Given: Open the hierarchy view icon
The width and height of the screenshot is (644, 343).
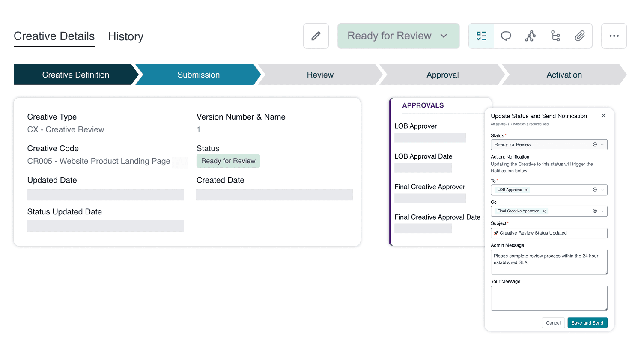Looking at the screenshot, I should click(555, 36).
